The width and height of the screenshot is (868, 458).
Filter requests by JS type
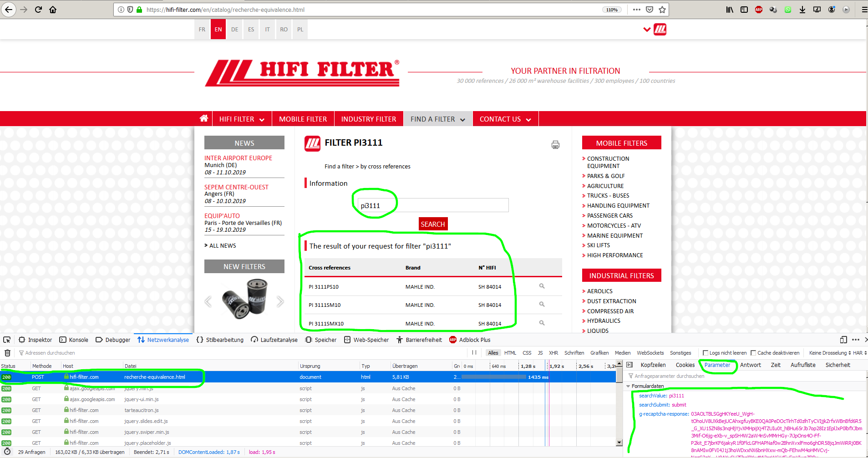point(540,353)
